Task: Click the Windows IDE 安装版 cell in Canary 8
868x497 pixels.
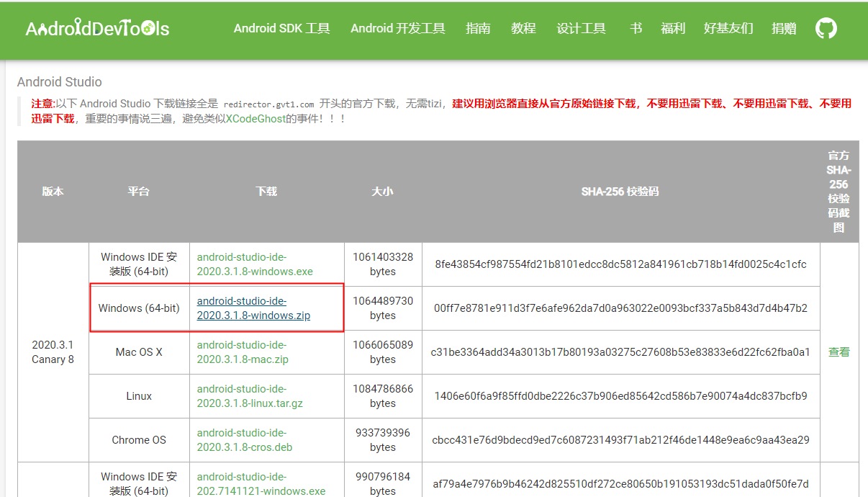Action: pos(139,264)
